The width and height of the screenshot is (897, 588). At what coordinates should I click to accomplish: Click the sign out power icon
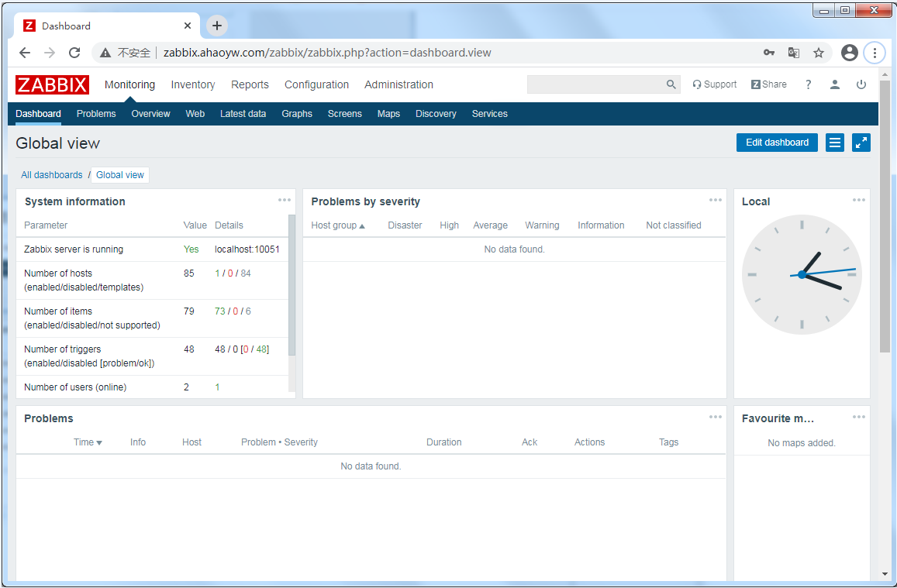pos(861,84)
